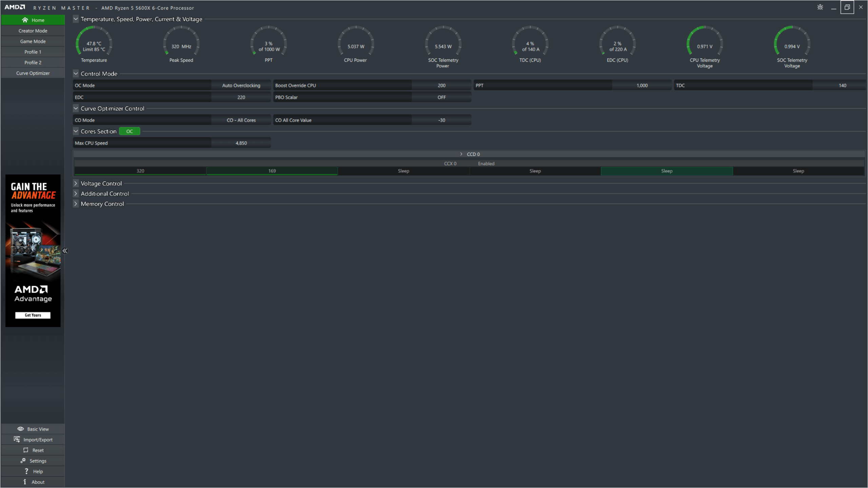Click the AMD logo in title bar
868x488 pixels.
pyautogui.click(x=15, y=7)
